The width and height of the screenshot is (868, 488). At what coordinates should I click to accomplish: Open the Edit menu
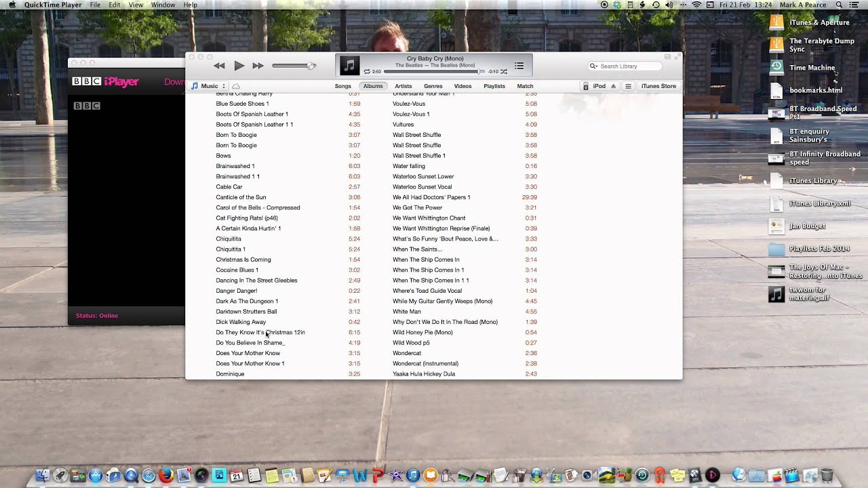click(115, 5)
